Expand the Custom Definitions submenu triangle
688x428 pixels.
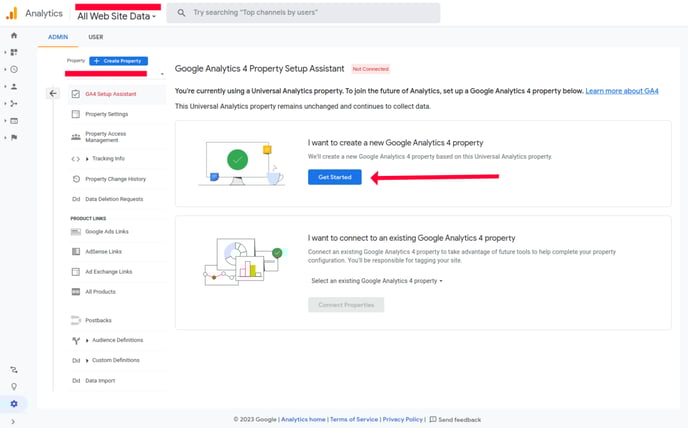coord(87,360)
